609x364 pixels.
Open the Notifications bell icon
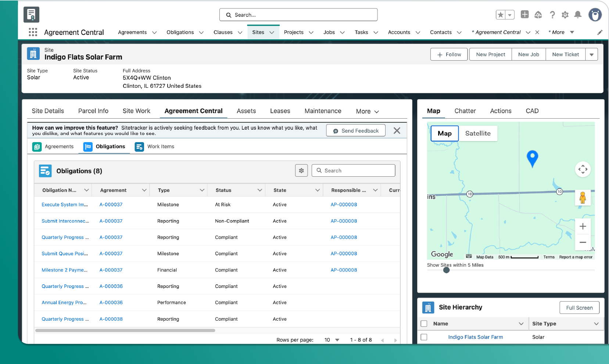click(x=578, y=15)
